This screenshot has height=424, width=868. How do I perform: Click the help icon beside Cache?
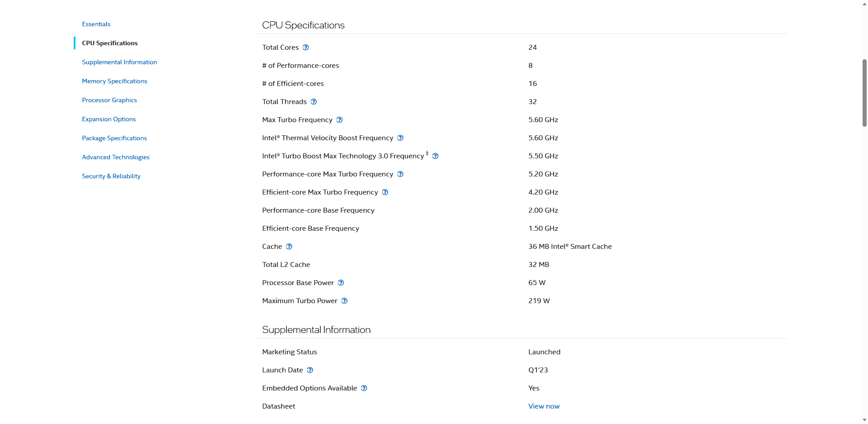pos(289,247)
